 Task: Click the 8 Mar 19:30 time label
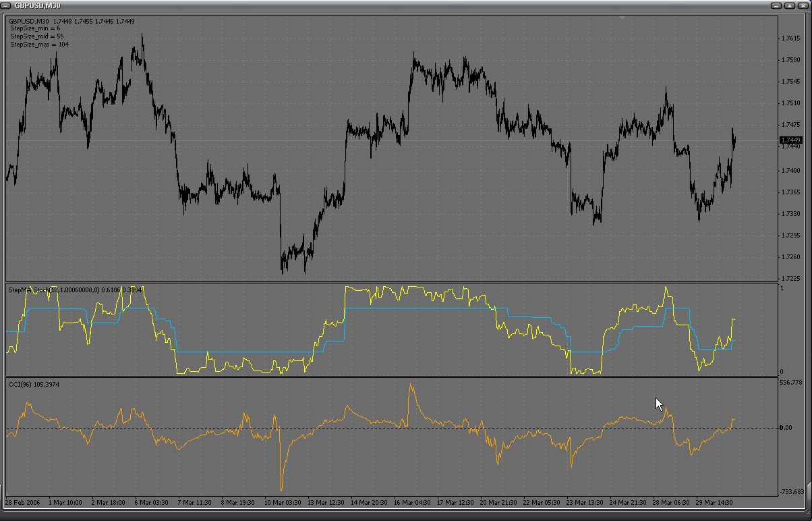coord(238,503)
